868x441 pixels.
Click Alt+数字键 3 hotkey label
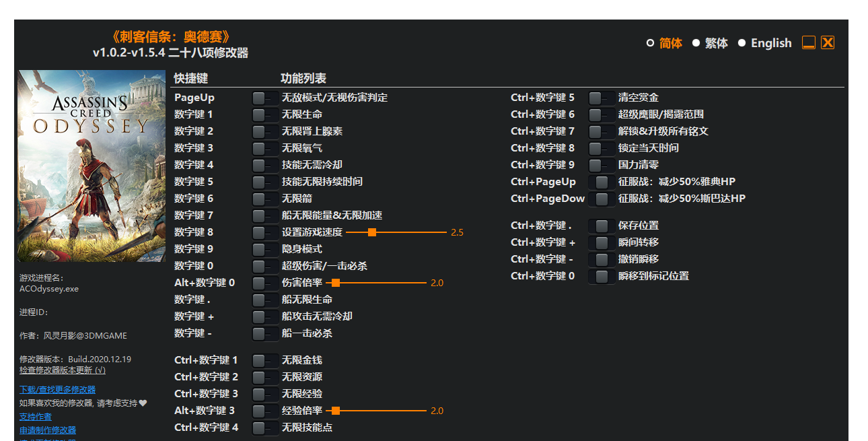coord(205,411)
